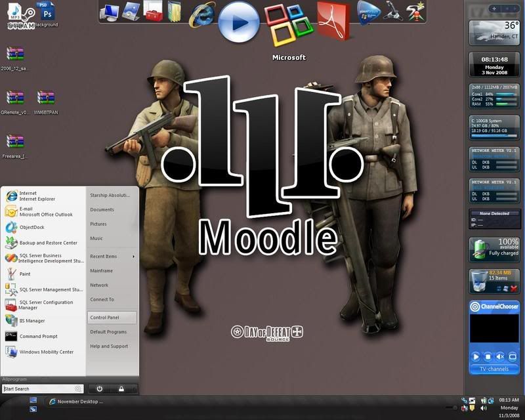Open the Photoshop Background PSD file
Screen dimensions: 525x420
(47, 14)
